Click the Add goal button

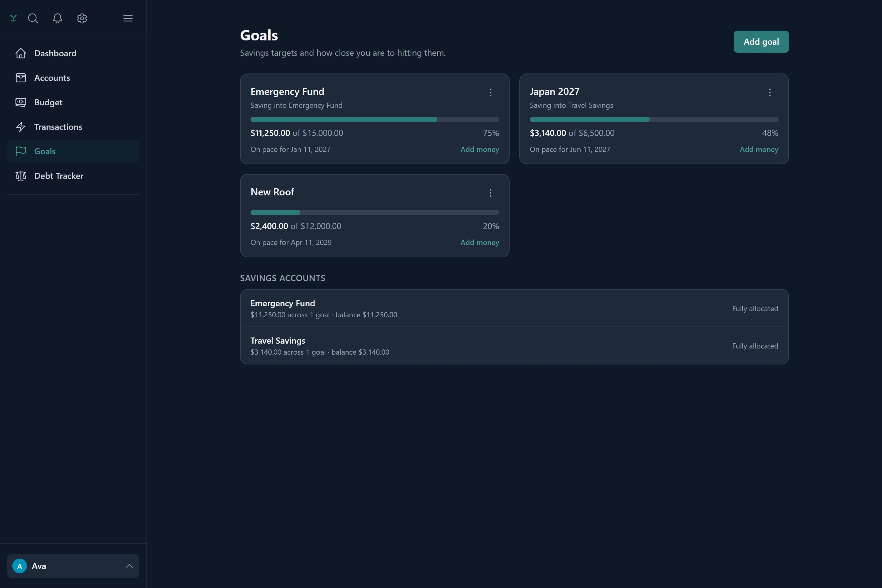tap(761, 42)
